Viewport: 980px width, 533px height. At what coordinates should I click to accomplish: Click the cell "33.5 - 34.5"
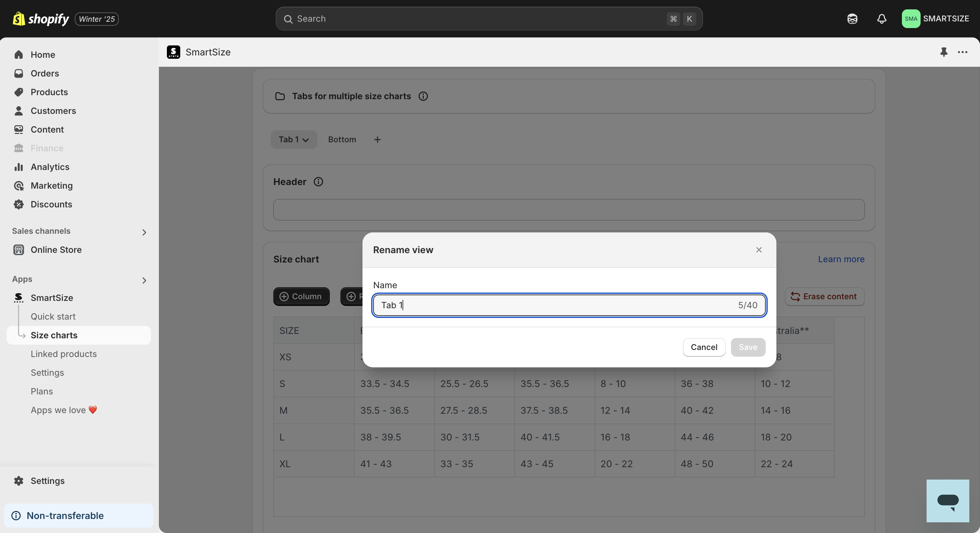395,384
